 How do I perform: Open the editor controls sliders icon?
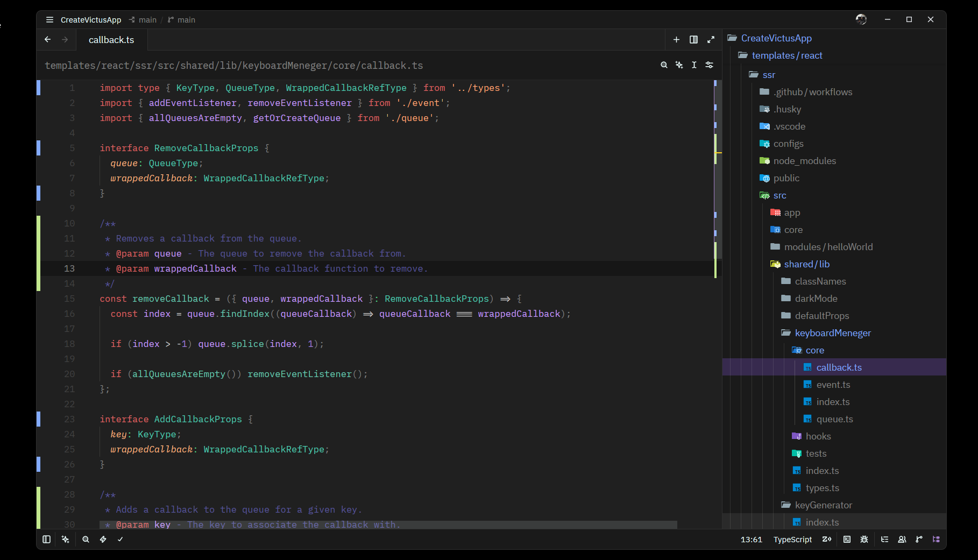(x=709, y=65)
